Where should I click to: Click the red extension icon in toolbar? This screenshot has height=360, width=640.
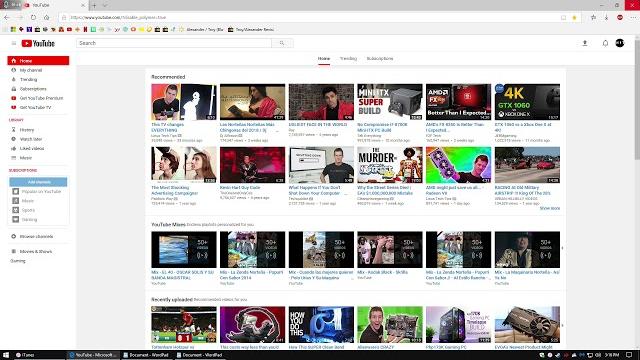coord(620,18)
